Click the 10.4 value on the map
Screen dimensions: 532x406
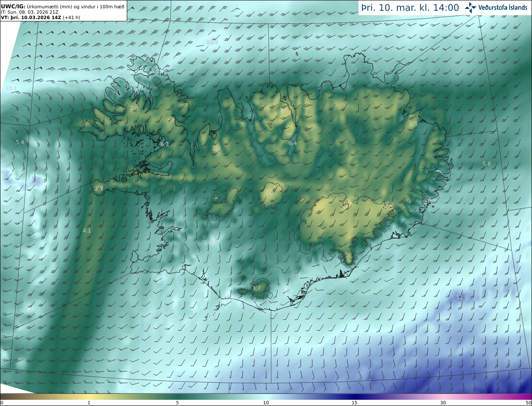pyautogui.click(x=212, y=42)
